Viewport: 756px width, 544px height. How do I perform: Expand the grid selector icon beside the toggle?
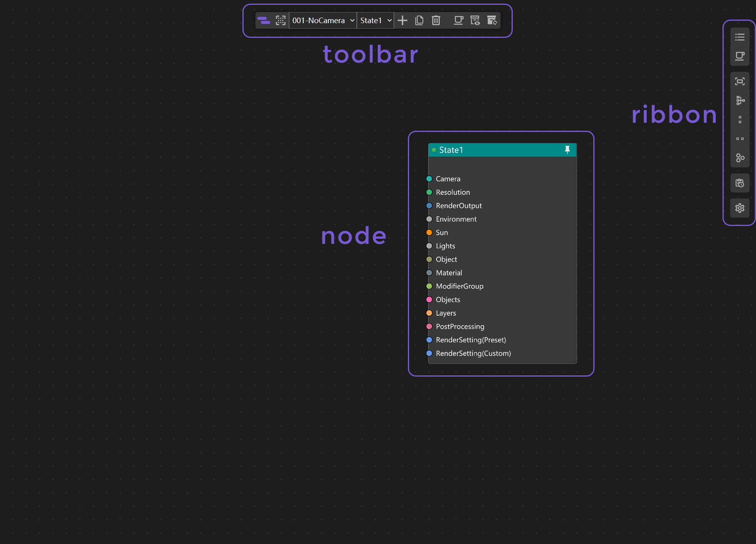pyautogui.click(x=281, y=20)
